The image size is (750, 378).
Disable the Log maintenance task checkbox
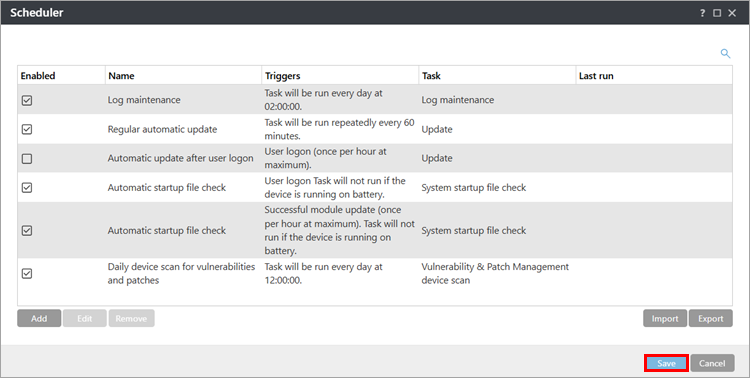pyautogui.click(x=27, y=100)
